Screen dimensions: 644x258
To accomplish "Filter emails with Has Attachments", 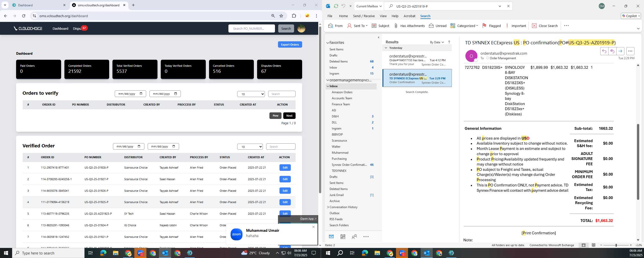I will point(409,26).
